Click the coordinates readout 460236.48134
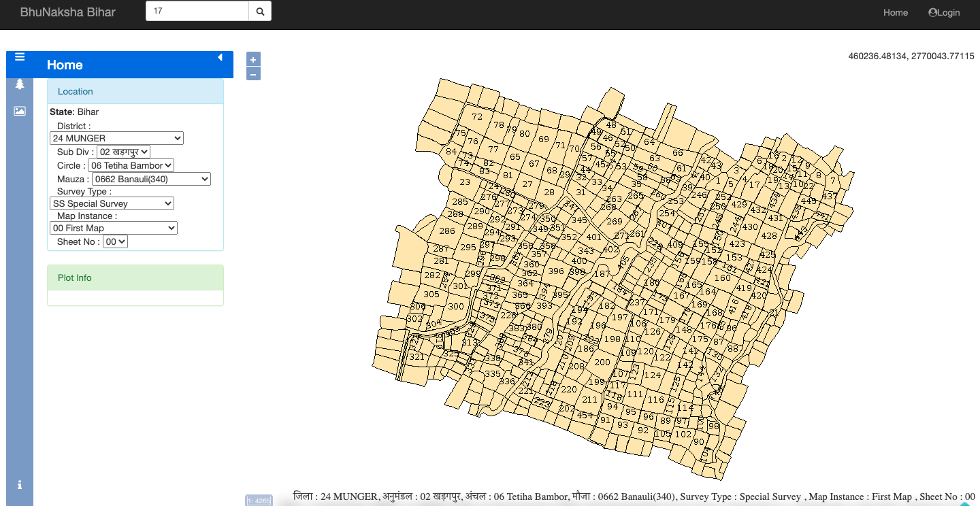 pos(911,56)
